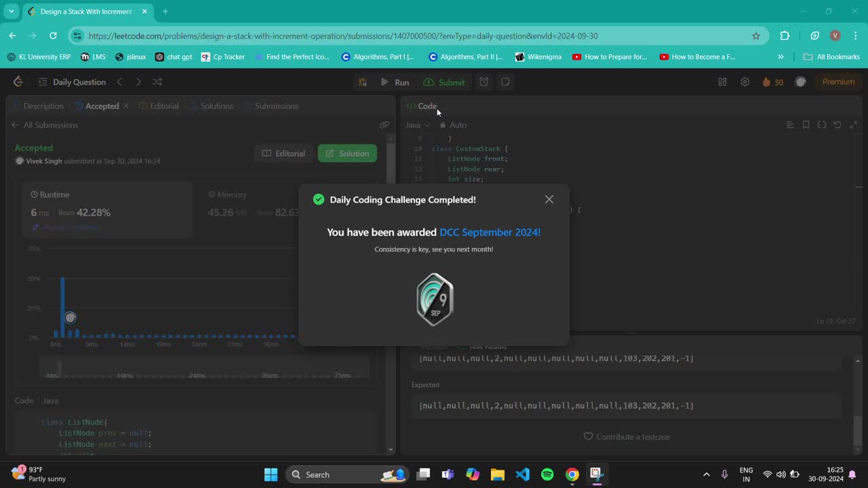The width and height of the screenshot is (868, 488).
Task: Open the weather widget 93°F
Action: point(39,474)
